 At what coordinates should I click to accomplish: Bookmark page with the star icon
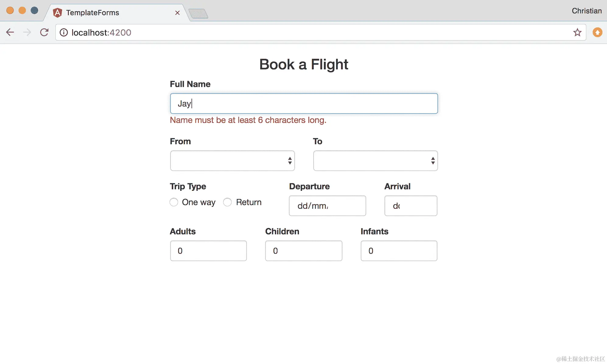point(577,32)
